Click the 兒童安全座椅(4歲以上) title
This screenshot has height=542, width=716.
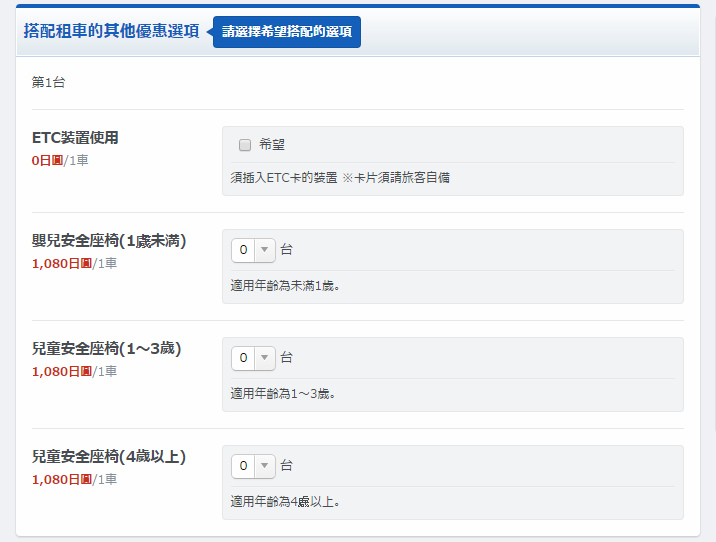point(109,457)
